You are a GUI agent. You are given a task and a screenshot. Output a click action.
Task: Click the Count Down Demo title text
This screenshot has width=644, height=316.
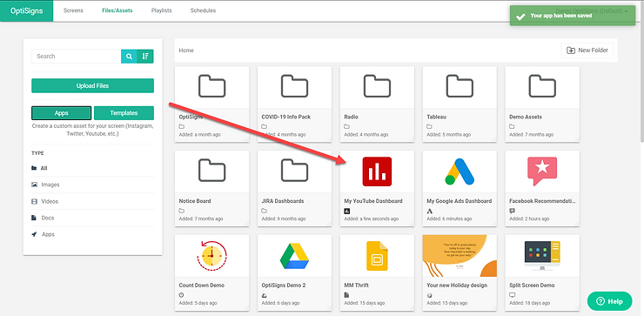[x=202, y=286]
